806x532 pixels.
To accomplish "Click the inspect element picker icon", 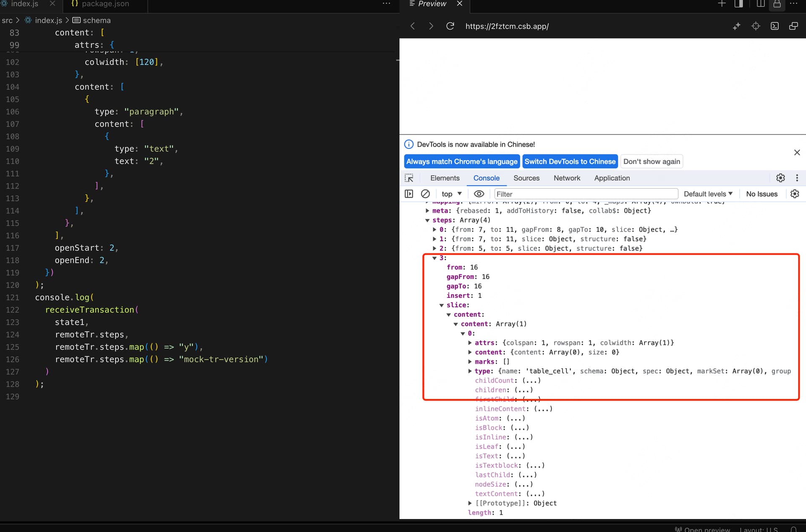I will [409, 178].
